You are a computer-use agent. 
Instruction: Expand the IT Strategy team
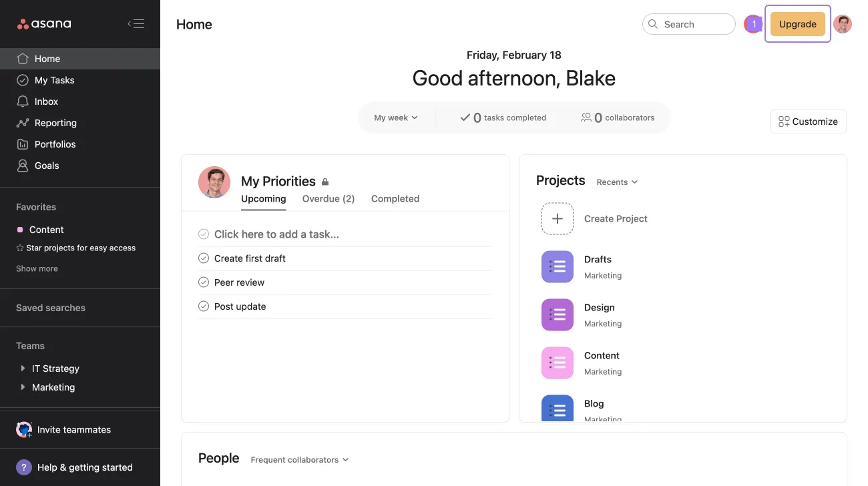coord(23,369)
